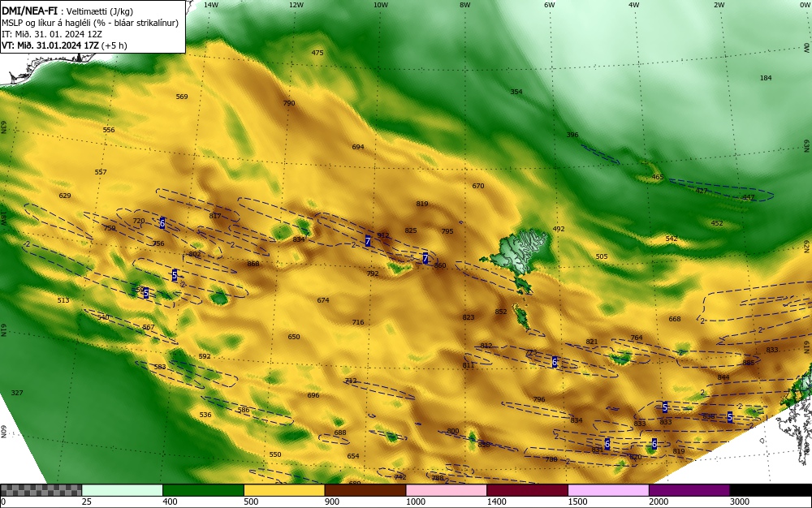Screen dimensions: 812x508
Task: Click the map value '670'
Action: tap(478, 186)
